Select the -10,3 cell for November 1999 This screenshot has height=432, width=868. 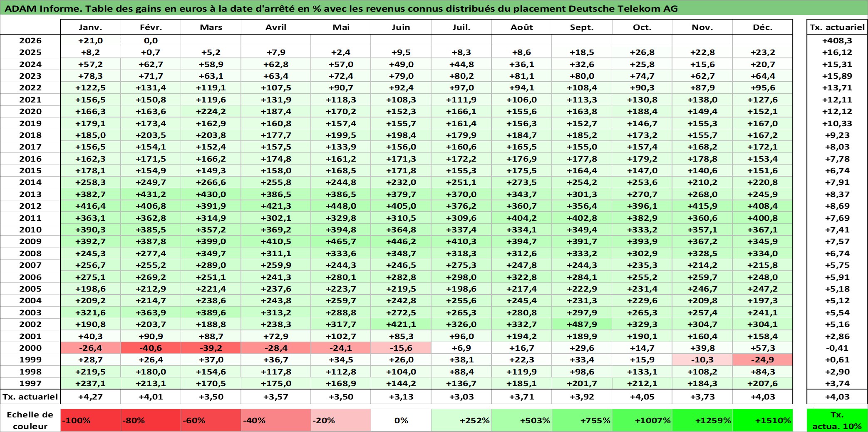click(x=702, y=360)
